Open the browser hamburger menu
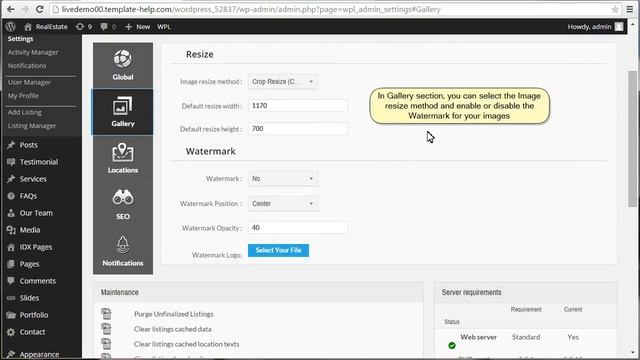Image resolution: width=640 pixels, height=360 pixels. click(x=630, y=9)
